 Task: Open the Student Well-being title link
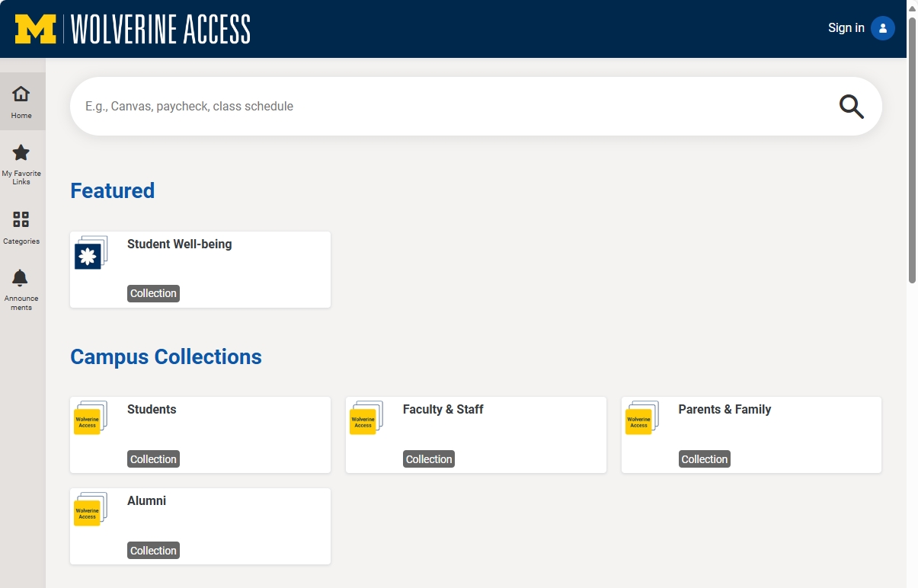[179, 244]
